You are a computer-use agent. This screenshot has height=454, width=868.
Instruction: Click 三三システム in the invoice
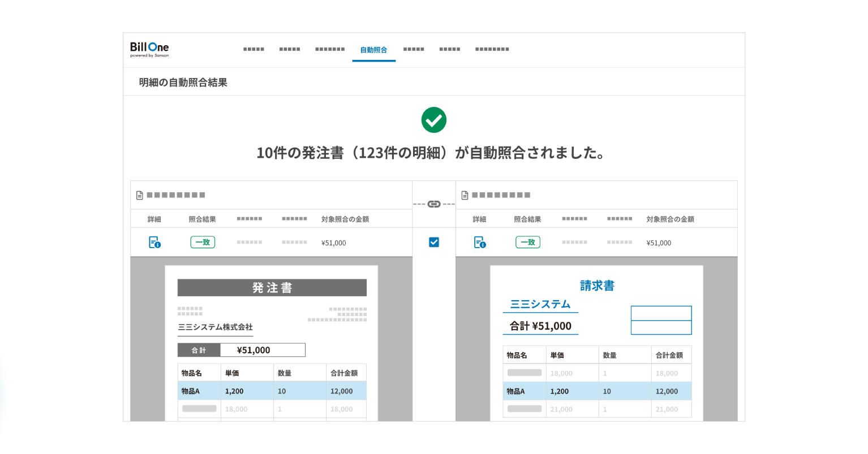click(x=540, y=304)
